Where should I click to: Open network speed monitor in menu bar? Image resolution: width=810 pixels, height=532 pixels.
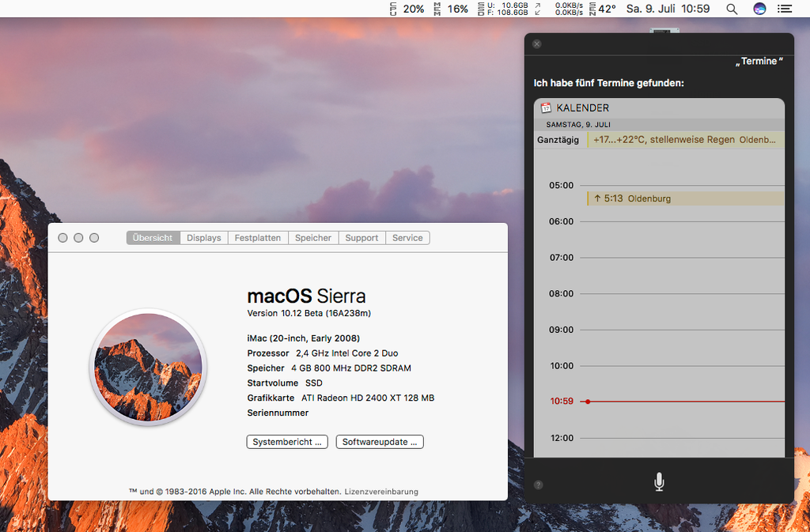[x=559, y=9]
